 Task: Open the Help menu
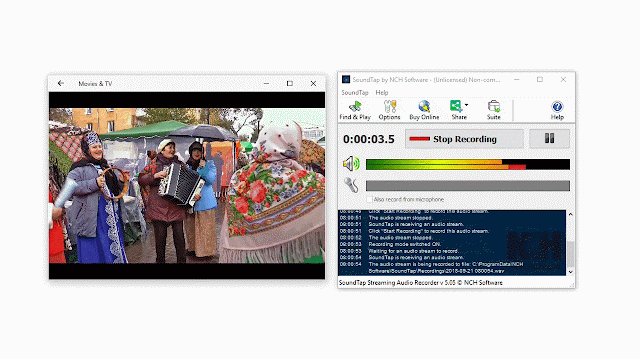click(x=382, y=93)
